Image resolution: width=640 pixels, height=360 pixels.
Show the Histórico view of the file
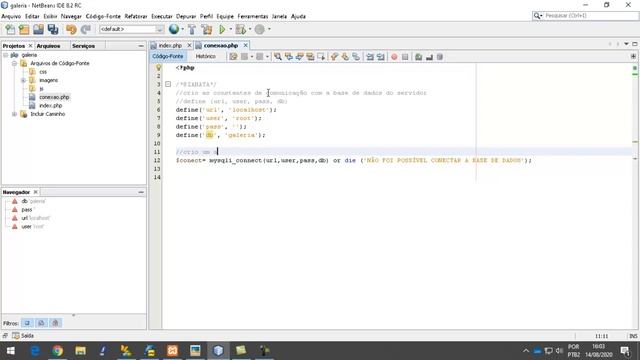pyautogui.click(x=205, y=56)
